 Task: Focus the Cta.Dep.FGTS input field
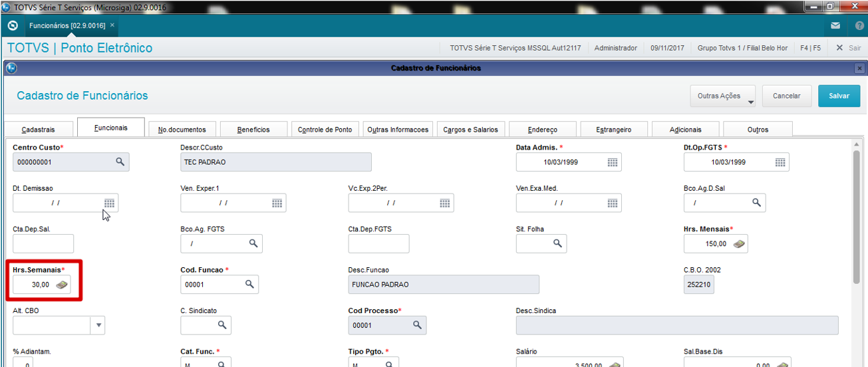pos(378,243)
